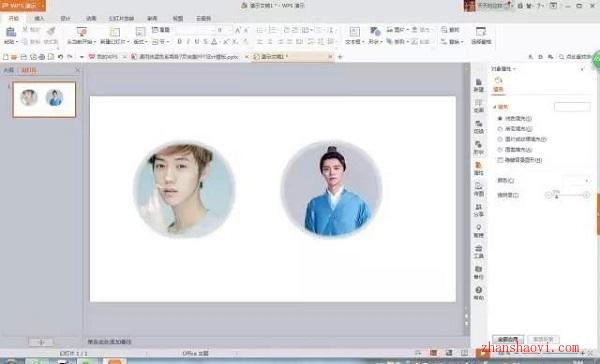Select the gradient fill radio option
The image size is (600, 364).
tap(500, 129)
